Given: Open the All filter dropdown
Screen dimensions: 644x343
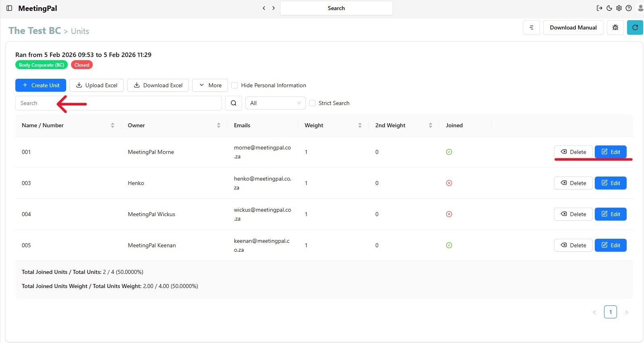Looking at the screenshot, I should point(276,103).
